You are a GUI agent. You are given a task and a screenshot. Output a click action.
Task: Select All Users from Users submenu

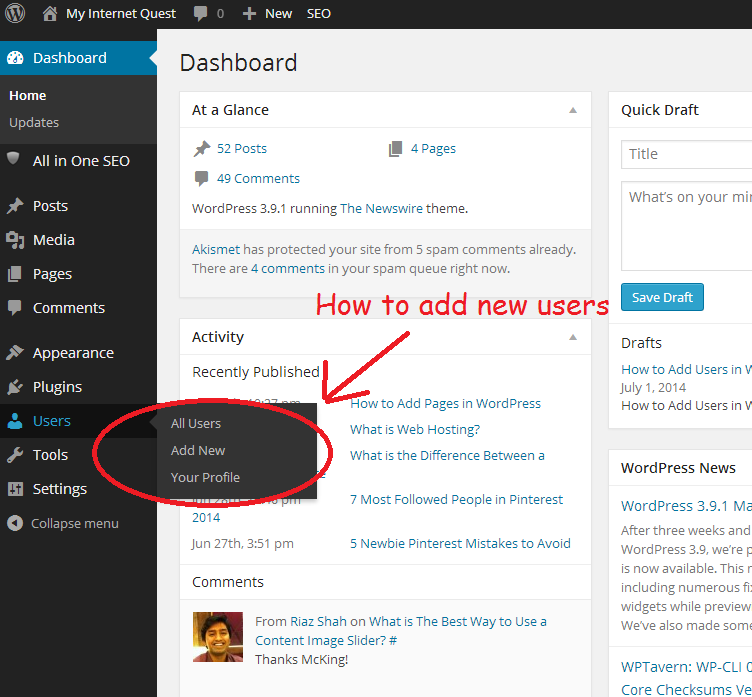point(196,424)
